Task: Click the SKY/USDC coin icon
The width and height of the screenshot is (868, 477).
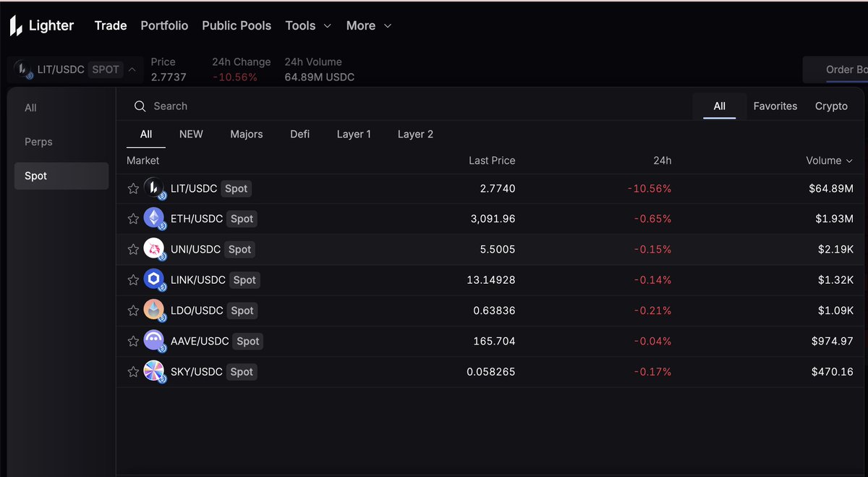Action: pyautogui.click(x=154, y=371)
